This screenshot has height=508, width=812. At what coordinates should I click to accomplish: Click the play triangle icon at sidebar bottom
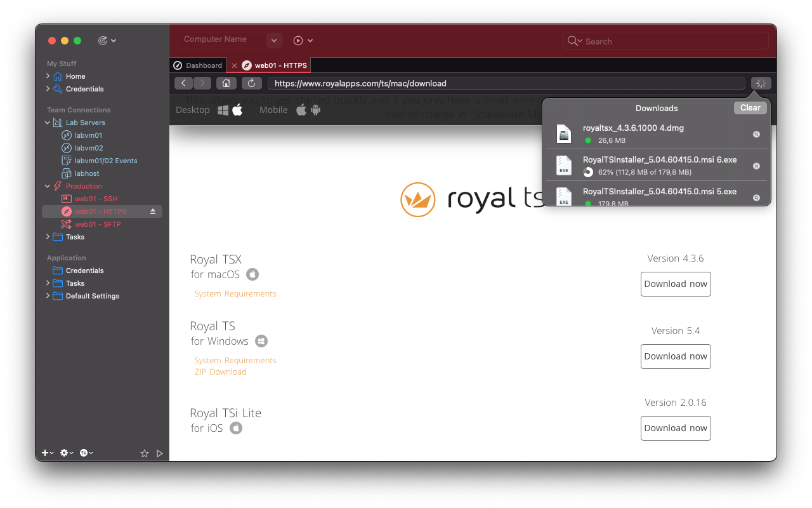pyautogui.click(x=160, y=453)
